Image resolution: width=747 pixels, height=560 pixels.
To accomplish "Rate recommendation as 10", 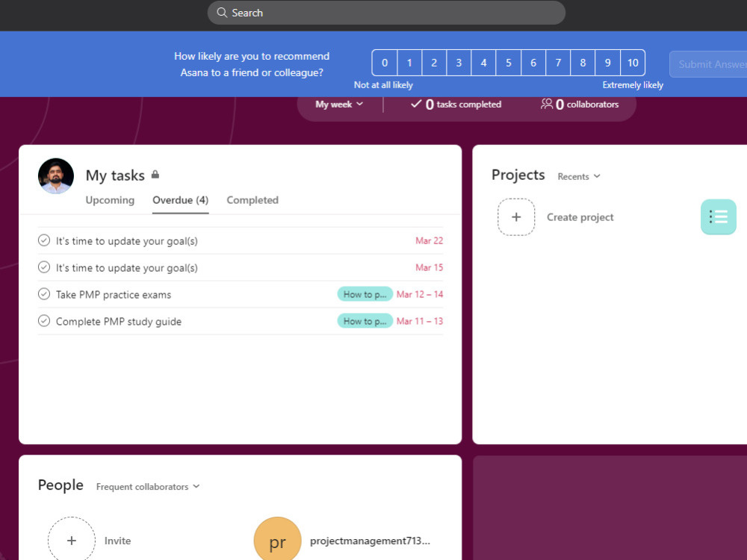I will tap(633, 63).
